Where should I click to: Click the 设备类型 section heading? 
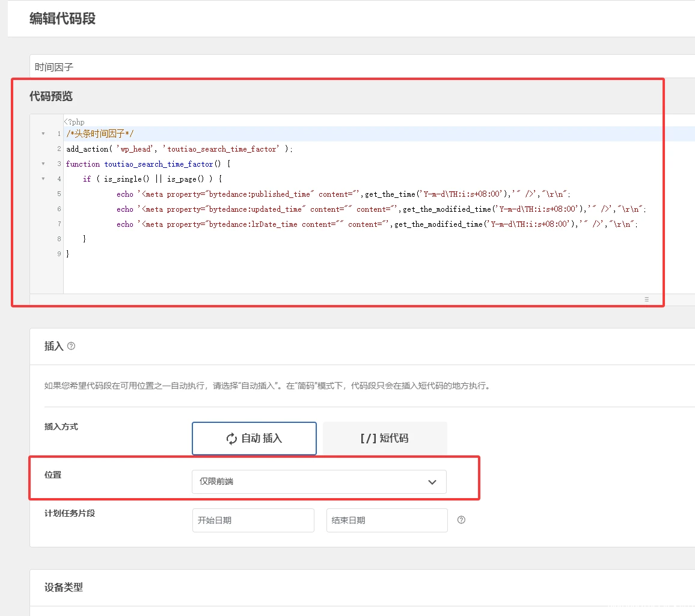click(x=64, y=587)
